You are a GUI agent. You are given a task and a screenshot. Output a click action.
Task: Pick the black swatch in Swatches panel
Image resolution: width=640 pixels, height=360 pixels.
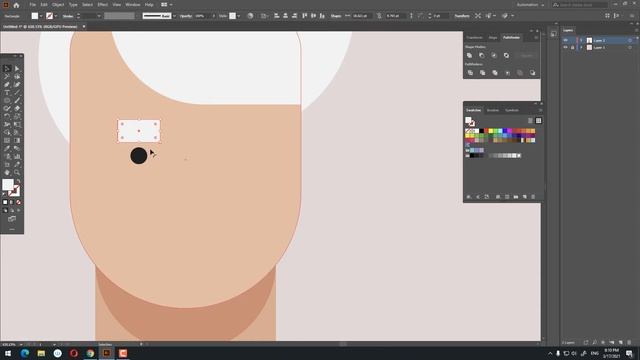pyautogui.click(x=482, y=131)
